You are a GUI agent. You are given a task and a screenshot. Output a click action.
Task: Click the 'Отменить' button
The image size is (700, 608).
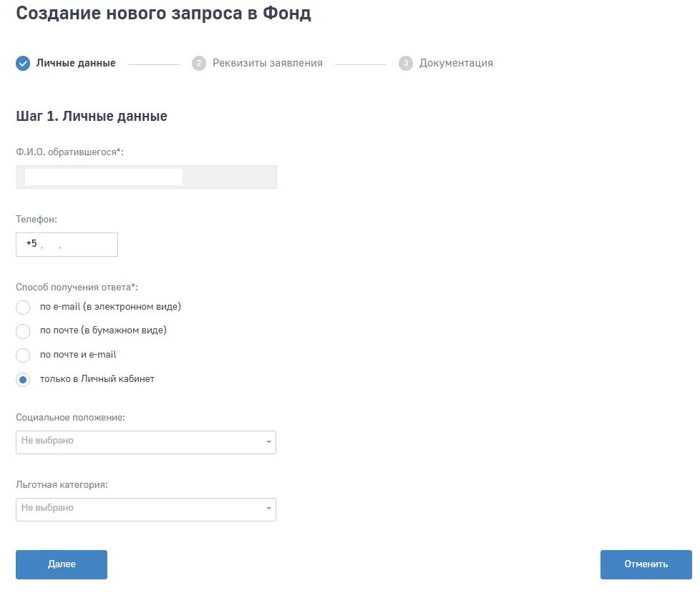click(x=646, y=565)
